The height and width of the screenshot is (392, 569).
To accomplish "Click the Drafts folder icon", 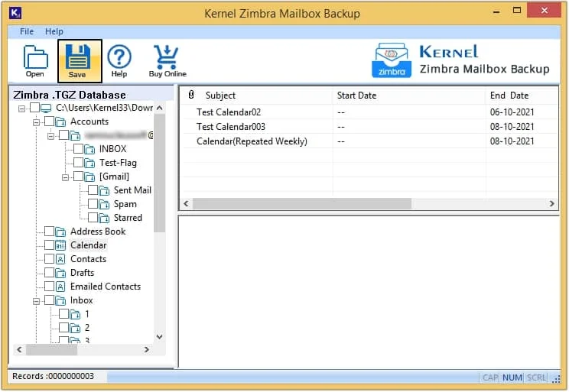I will click(60, 273).
